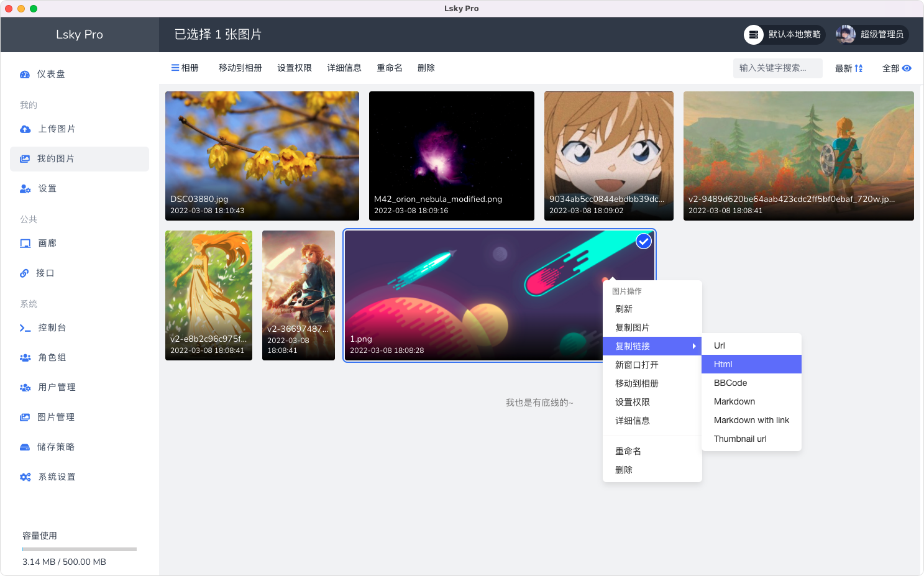Open the 储存策略 storage policy icon
Viewport: 924px width, 576px height.
coord(25,447)
